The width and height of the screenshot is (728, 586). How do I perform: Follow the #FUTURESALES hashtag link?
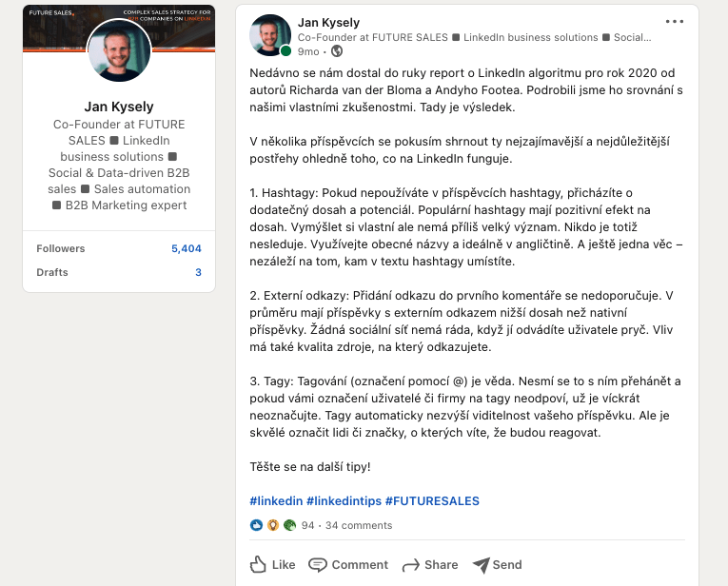click(432, 500)
